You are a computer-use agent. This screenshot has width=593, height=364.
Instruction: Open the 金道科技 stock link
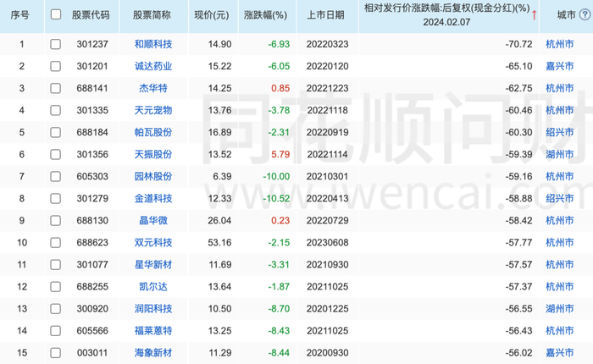153,198
